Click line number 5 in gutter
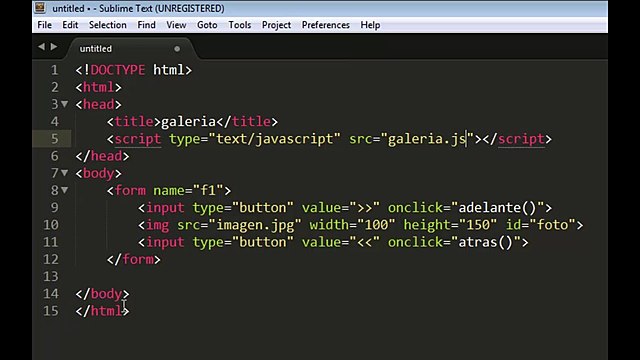Viewport: 640px width, 360px height. point(54,139)
